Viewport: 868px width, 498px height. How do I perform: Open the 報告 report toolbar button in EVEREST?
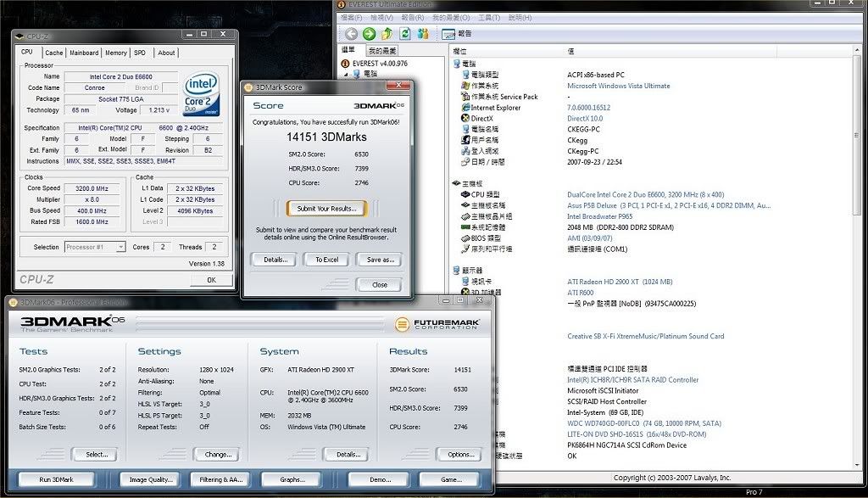click(457, 34)
